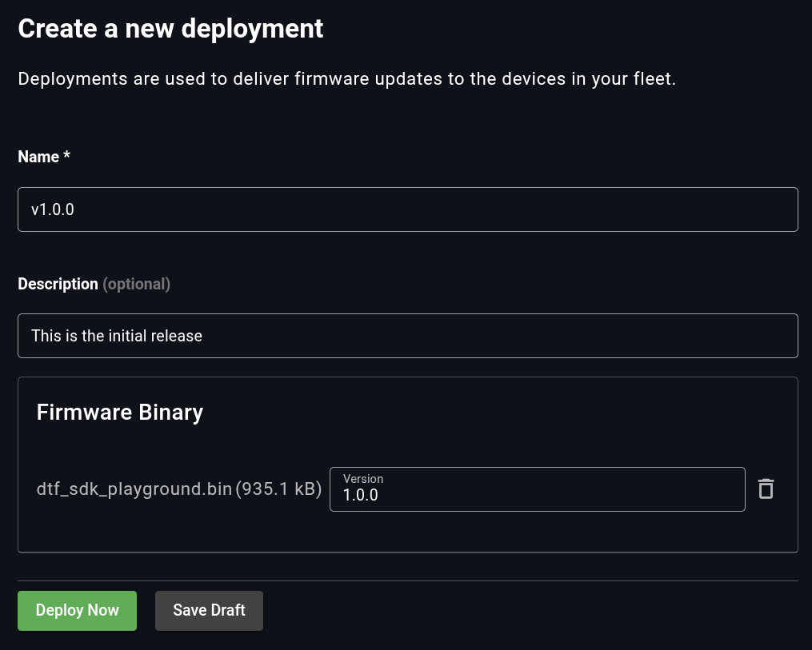Screen dimensions: 812x650
Task: Click the Version input showing 1.0.0
Action: click(x=537, y=495)
